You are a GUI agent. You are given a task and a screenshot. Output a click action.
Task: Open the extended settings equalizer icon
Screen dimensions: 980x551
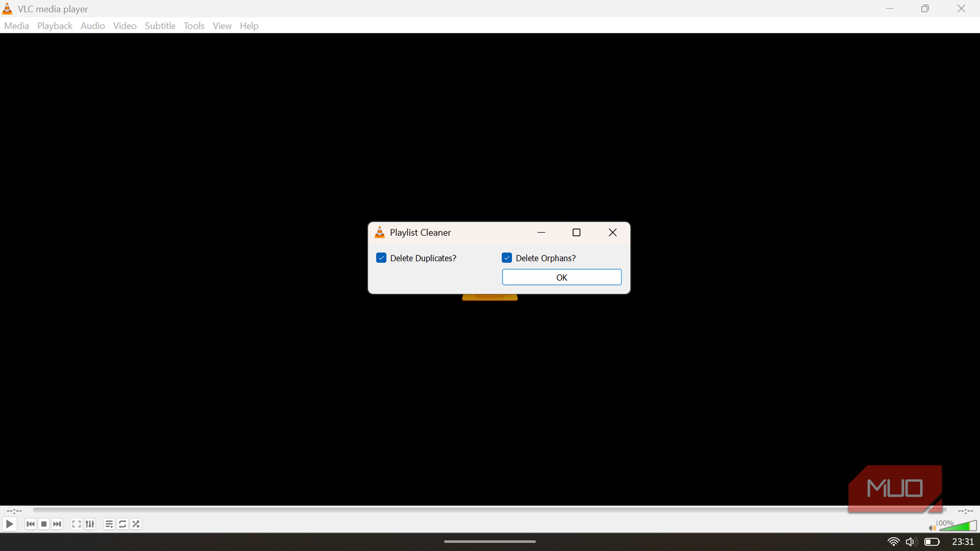click(90, 524)
